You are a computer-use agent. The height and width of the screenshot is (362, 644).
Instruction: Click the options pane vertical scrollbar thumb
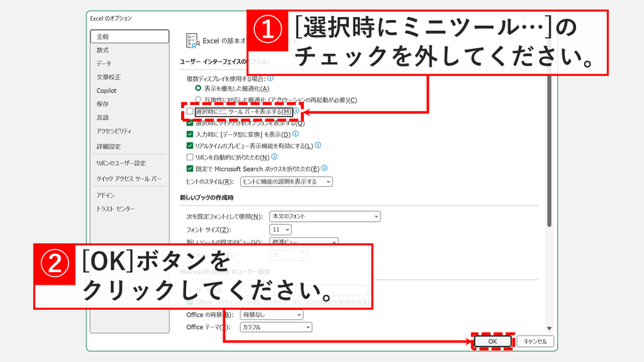pos(549,150)
